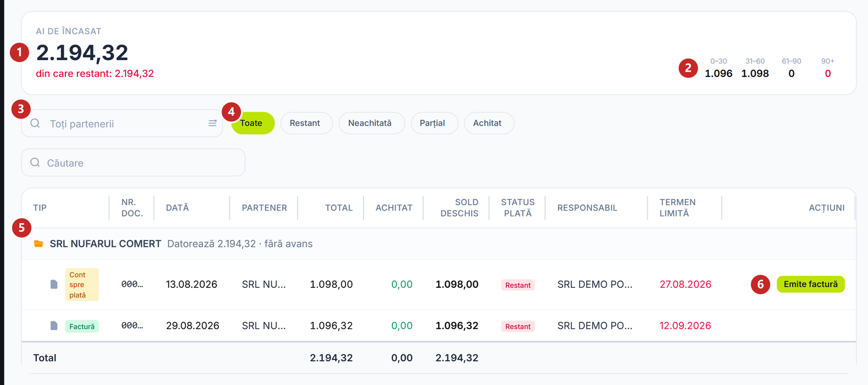
Task: Click the PARTENER column header
Action: pyautogui.click(x=264, y=208)
